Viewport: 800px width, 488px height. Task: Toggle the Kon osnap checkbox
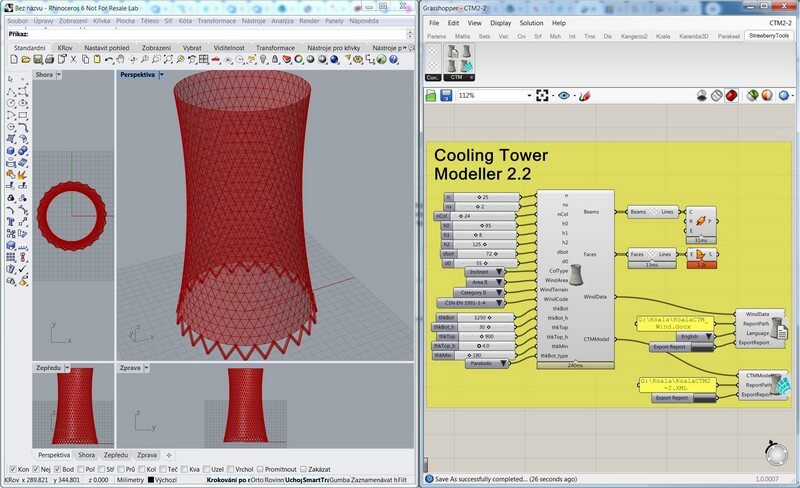click(11, 468)
